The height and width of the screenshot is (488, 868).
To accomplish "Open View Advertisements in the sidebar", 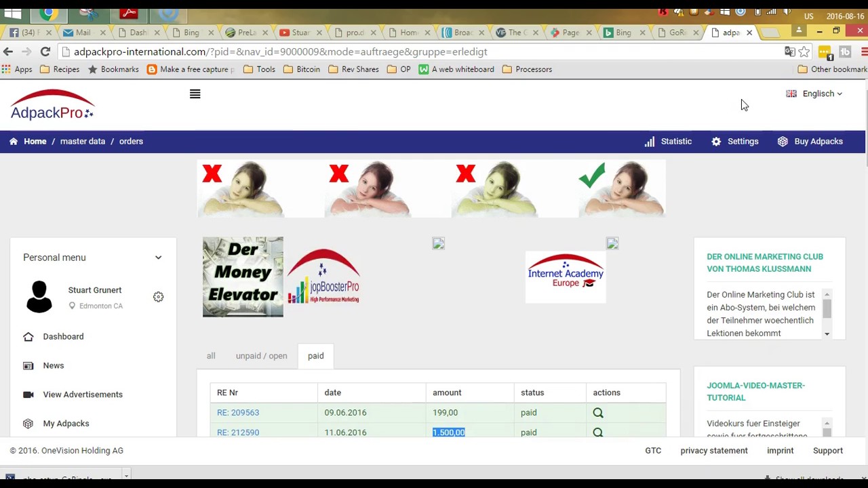I will pos(83,394).
